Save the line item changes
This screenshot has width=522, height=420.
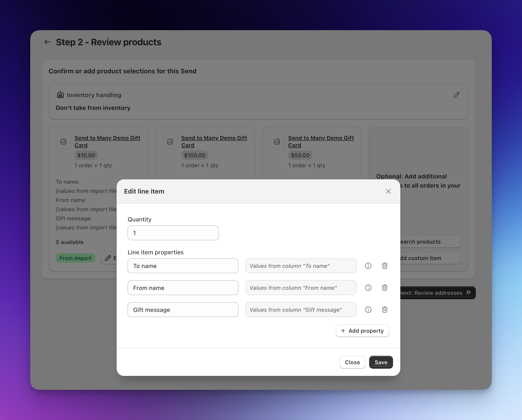click(x=381, y=362)
